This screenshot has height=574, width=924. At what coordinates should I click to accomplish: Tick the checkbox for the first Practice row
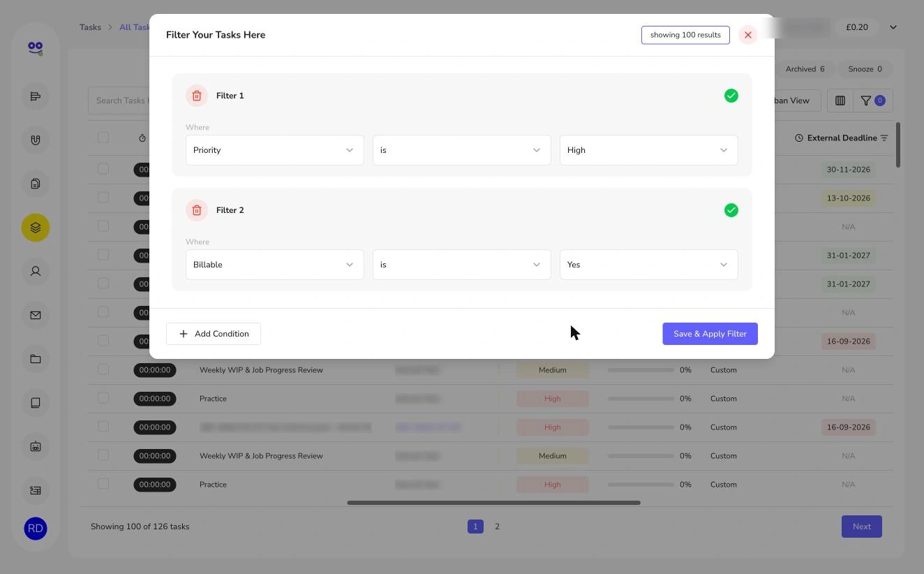103,397
